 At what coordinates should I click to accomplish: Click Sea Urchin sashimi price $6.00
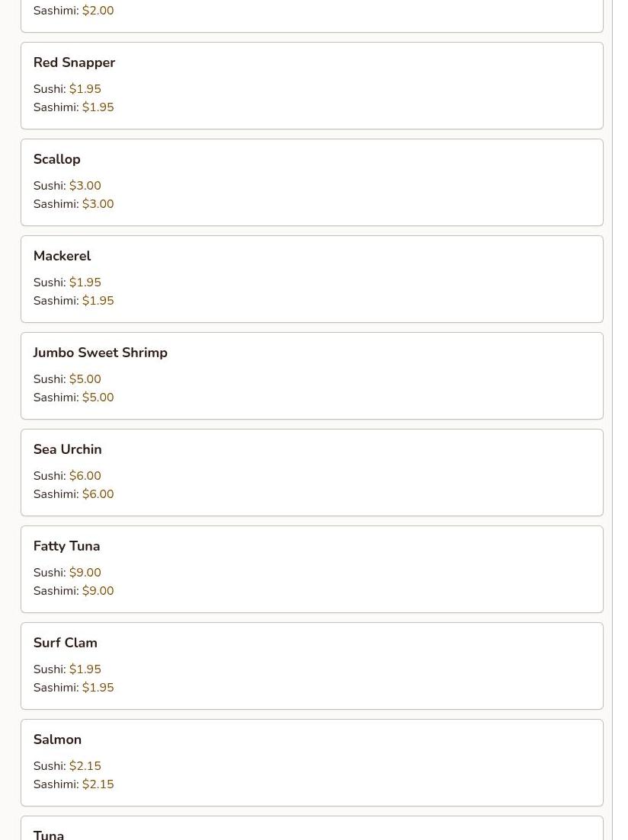(x=98, y=494)
